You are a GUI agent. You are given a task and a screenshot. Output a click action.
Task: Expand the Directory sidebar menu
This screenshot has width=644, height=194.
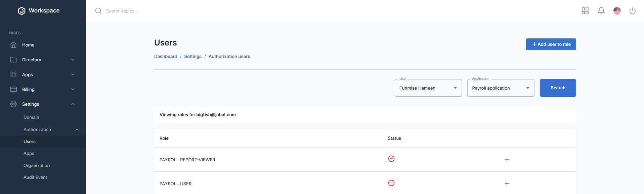point(43,60)
